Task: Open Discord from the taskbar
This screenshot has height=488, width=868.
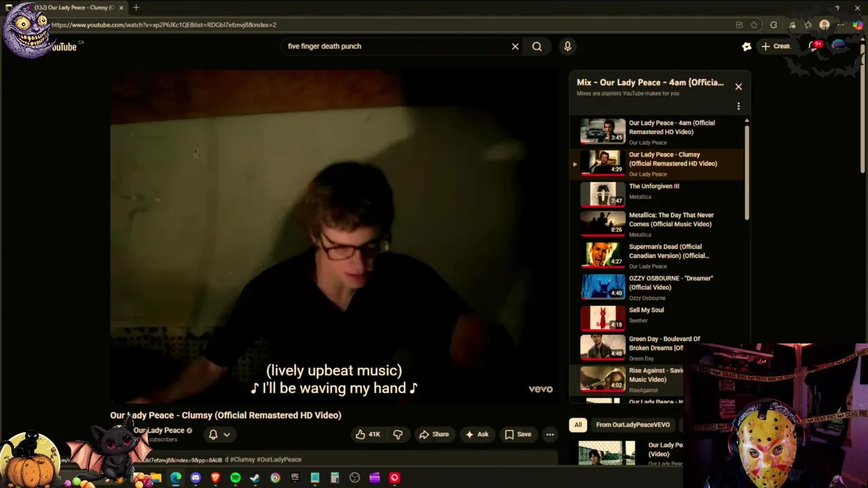Action: coord(196,478)
